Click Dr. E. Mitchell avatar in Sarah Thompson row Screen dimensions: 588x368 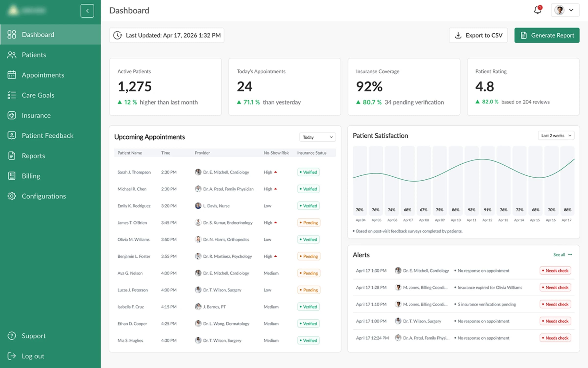tap(198, 172)
